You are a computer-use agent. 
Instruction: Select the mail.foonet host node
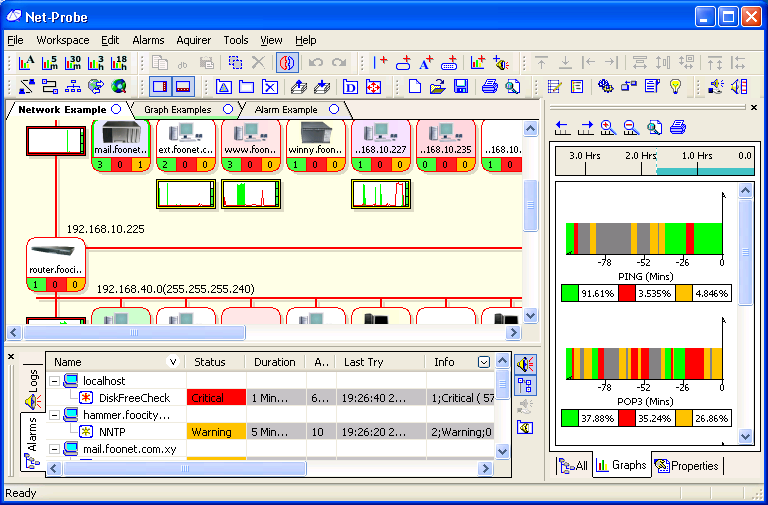[x=120, y=145]
